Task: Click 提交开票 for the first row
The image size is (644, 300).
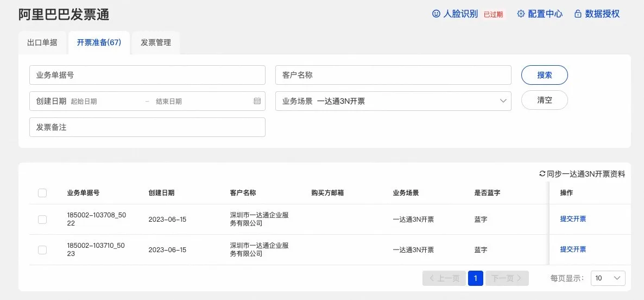Action: coord(573,220)
